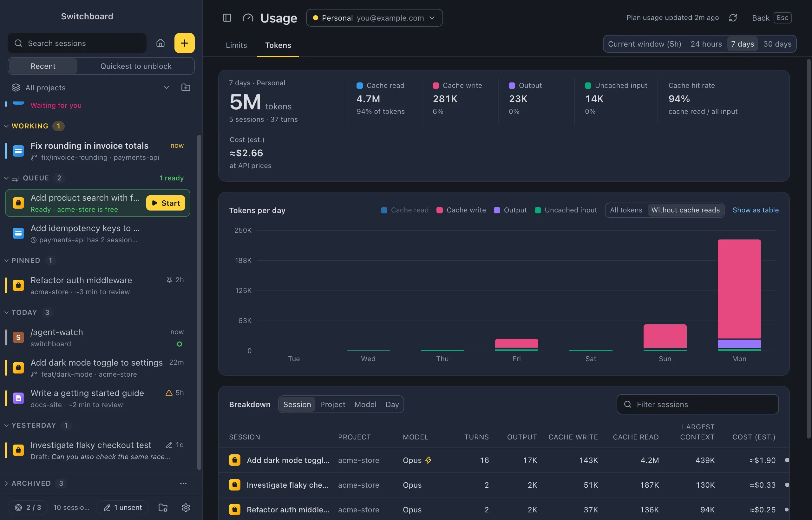The width and height of the screenshot is (812, 520).
Task: Select Current window (5h) range
Action: pos(645,44)
